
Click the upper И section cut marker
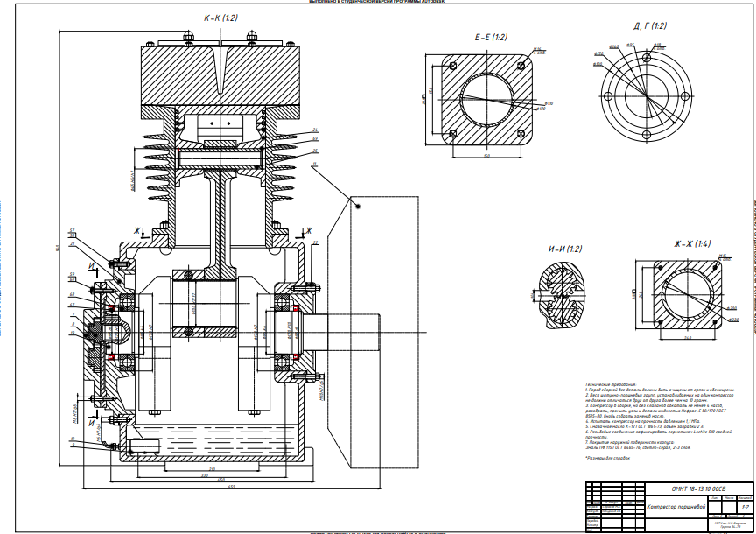[92, 263]
